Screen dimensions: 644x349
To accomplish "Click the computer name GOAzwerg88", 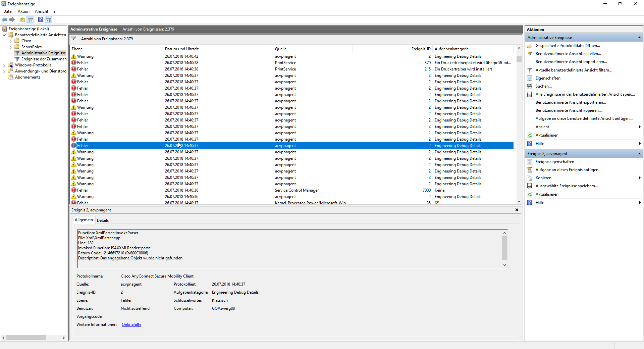I will [223, 308].
